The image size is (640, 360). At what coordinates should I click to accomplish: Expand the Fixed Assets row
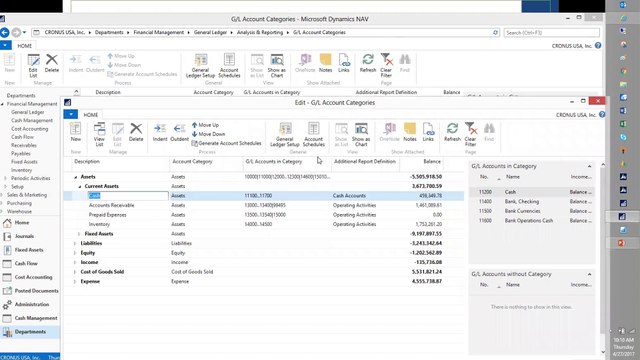click(x=79, y=234)
